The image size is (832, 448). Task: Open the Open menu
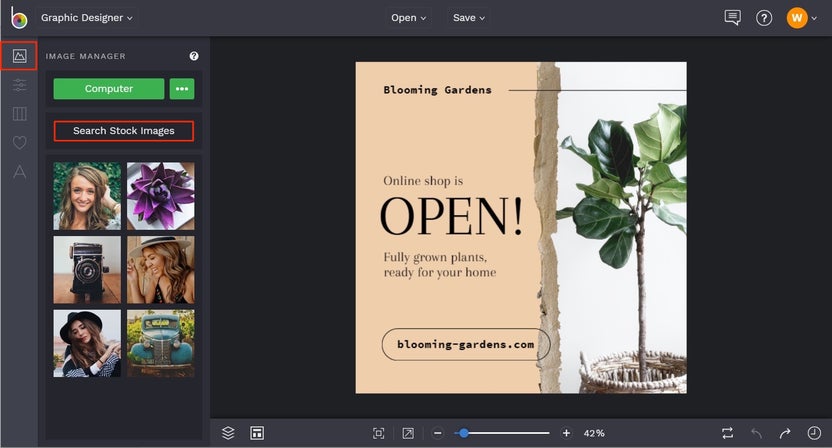409,18
